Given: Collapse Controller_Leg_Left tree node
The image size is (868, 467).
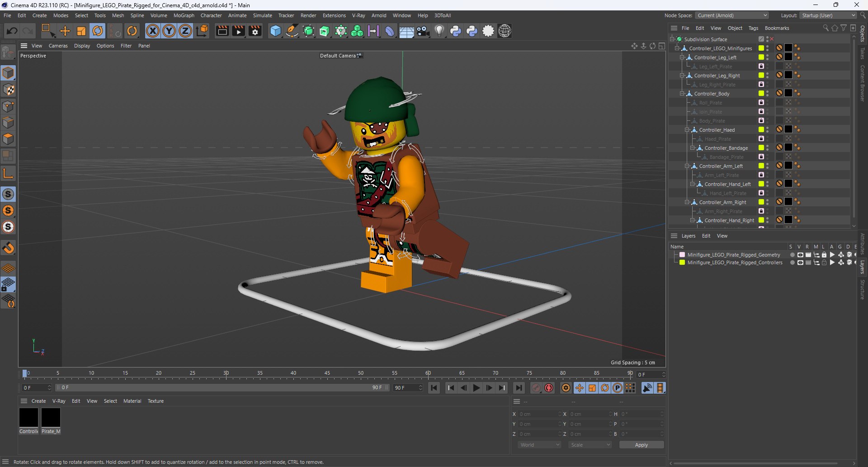Looking at the screenshot, I should point(682,57).
